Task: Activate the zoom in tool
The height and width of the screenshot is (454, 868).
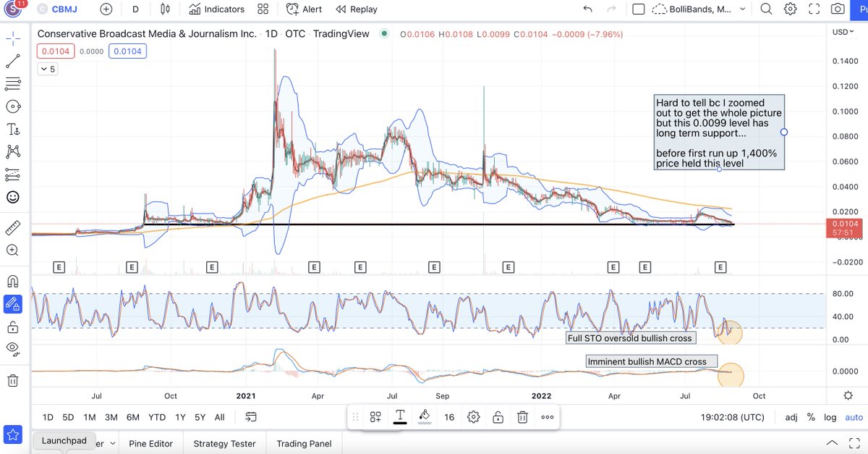Action: [x=13, y=251]
